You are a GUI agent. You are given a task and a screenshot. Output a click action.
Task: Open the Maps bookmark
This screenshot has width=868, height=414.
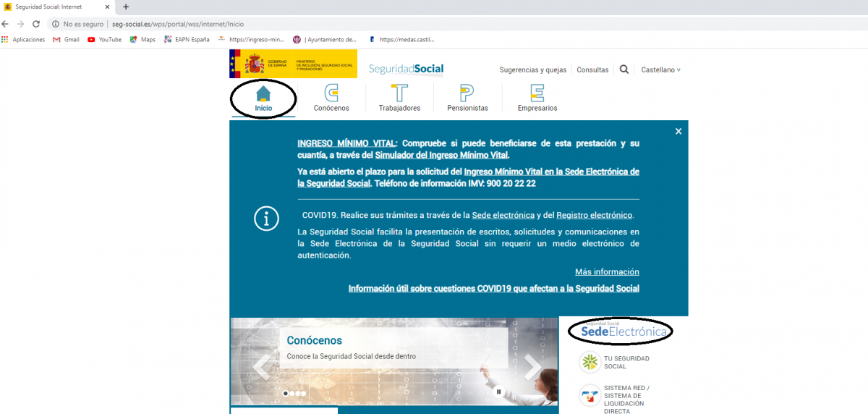(x=142, y=40)
